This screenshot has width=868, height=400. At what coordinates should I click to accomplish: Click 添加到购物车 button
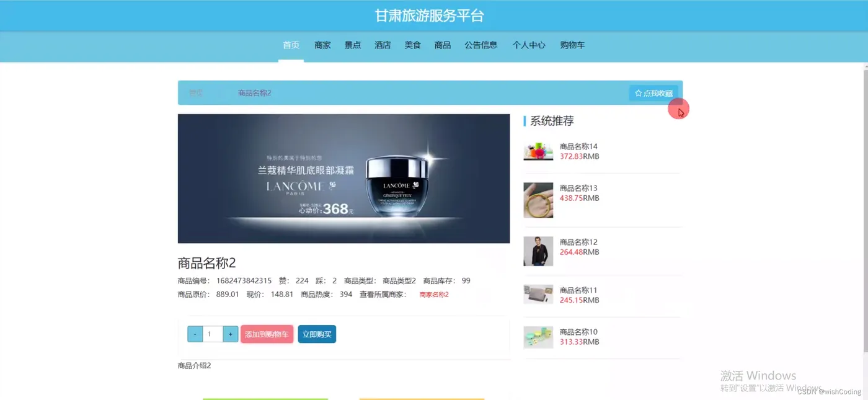(x=267, y=334)
